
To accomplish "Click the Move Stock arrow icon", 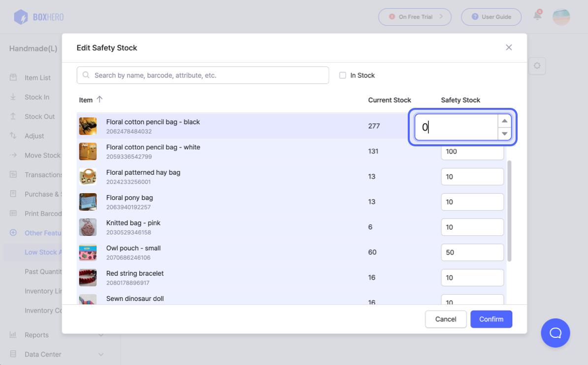I will [x=13, y=155].
